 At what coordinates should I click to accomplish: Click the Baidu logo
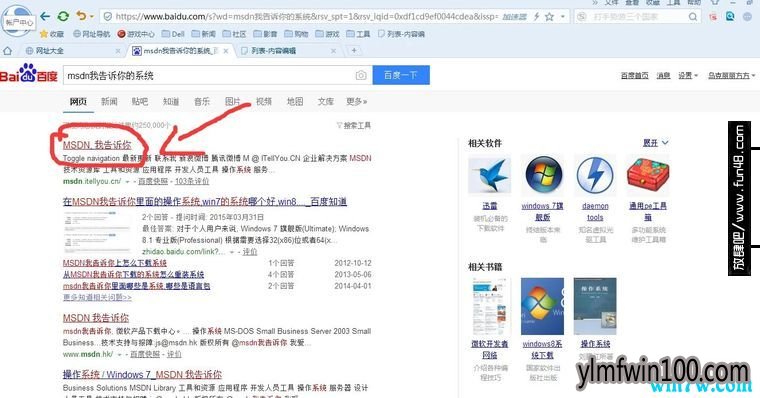tap(29, 74)
